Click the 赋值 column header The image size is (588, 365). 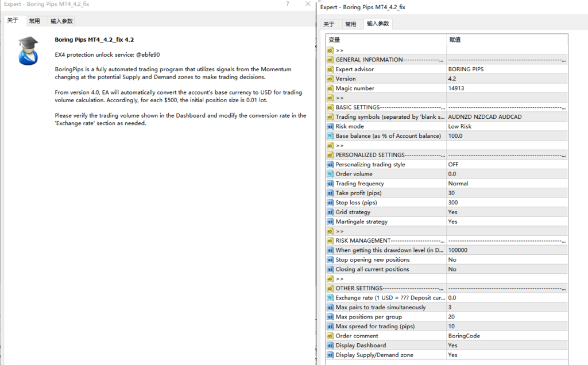[454, 40]
